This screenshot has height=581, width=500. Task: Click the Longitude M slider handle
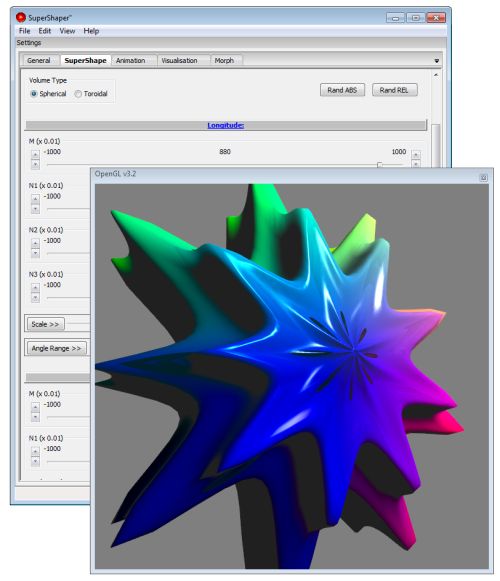(380, 165)
